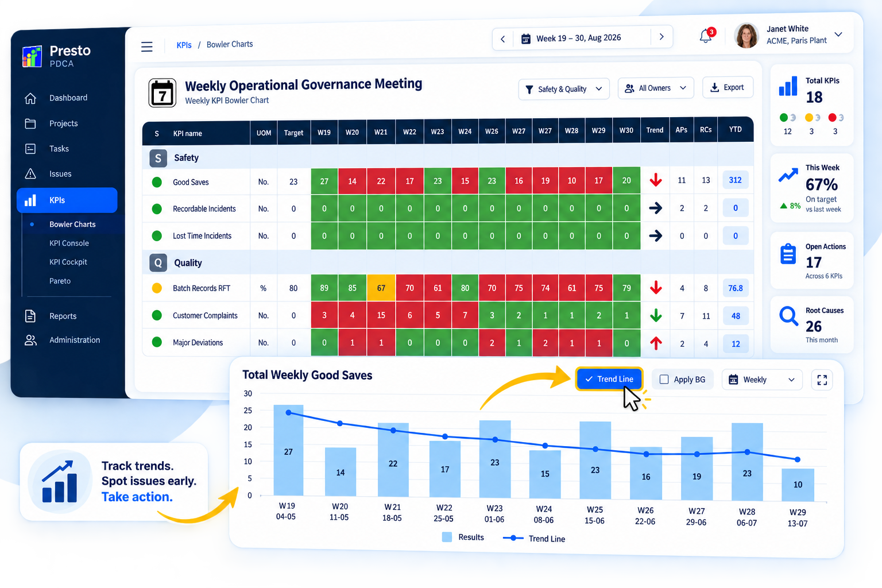Click Good Saves W19 green cell 27
882x588 pixels.
point(324,181)
